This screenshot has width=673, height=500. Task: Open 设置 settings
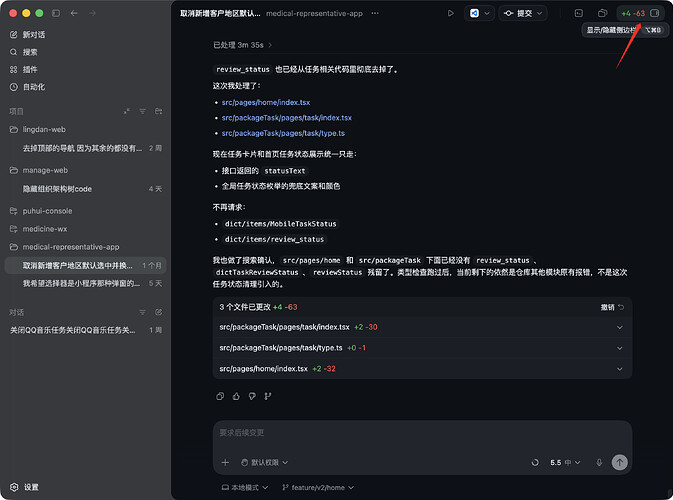click(x=24, y=487)
